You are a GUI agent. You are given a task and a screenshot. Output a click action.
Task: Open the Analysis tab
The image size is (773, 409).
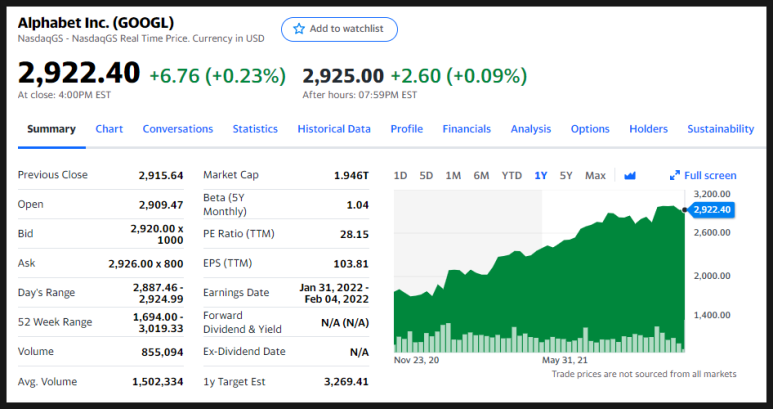pos(530,129)
